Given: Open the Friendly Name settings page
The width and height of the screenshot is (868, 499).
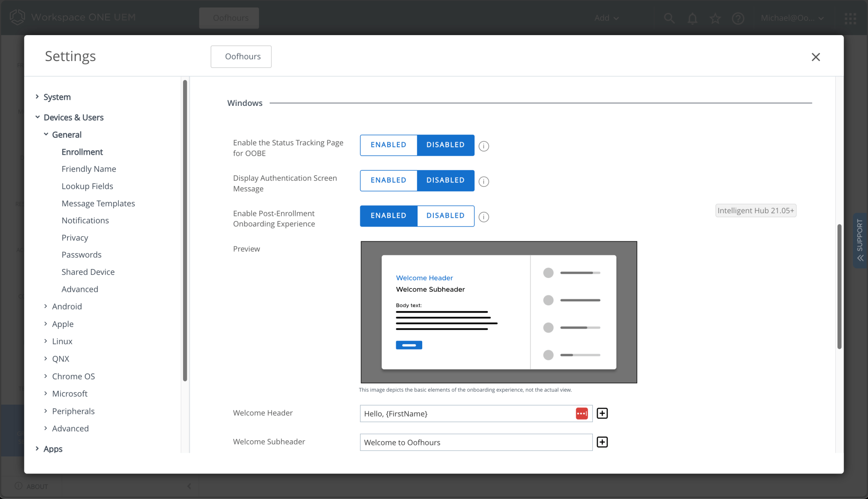Looking at the screenshot, I should (x=89, y=169).
